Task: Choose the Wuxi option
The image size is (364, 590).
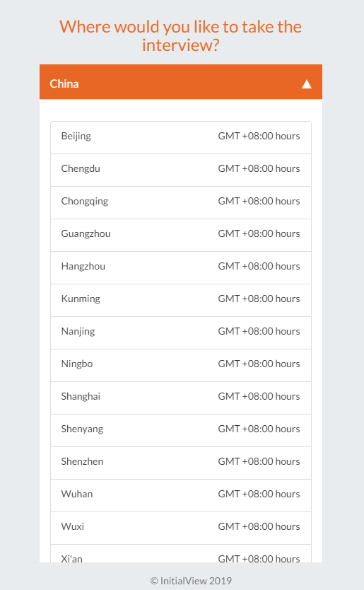Action: (x=181, y=528)
